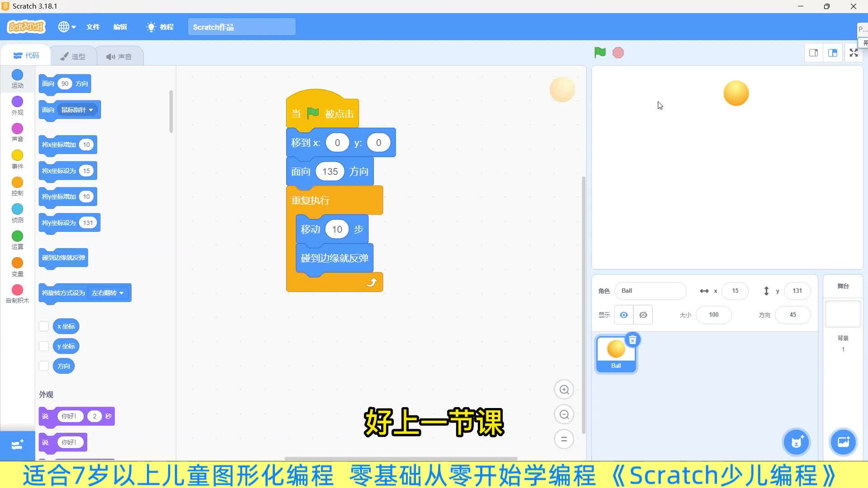This screenshot has height=488, width=868.
Task: Switch to small stage layout
Action: coord(813,53)
